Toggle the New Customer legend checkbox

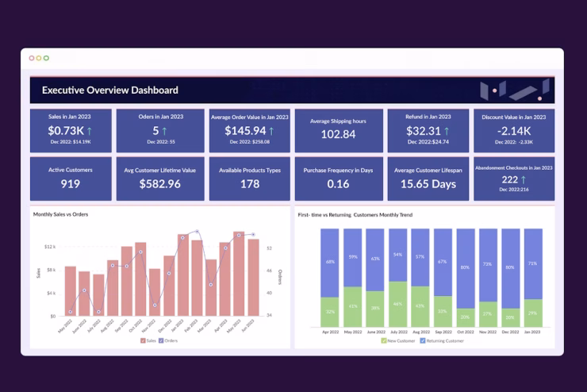[x=383, y=340]
